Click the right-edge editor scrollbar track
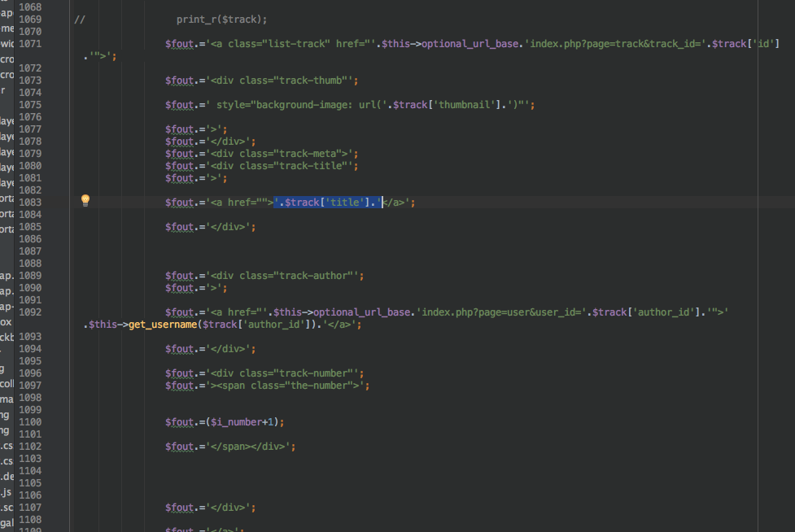This screenshot has width=795, height=532. click(790, 244)
